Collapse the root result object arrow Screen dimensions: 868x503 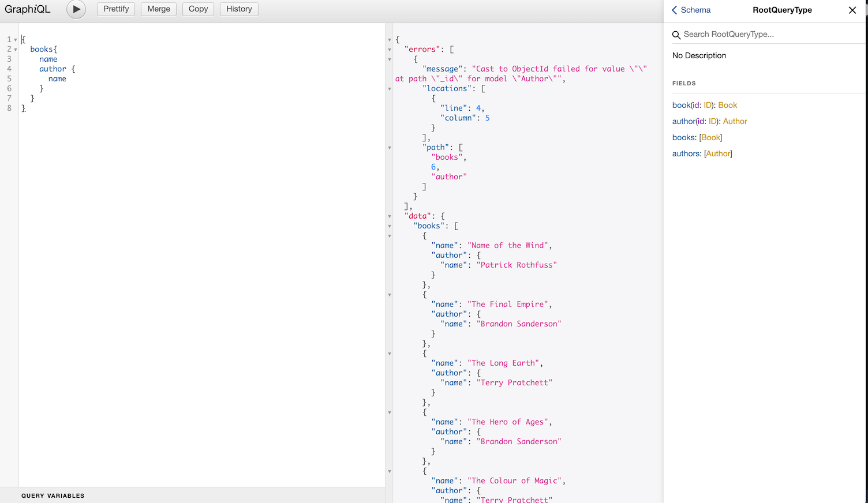[x=390, y=40]
